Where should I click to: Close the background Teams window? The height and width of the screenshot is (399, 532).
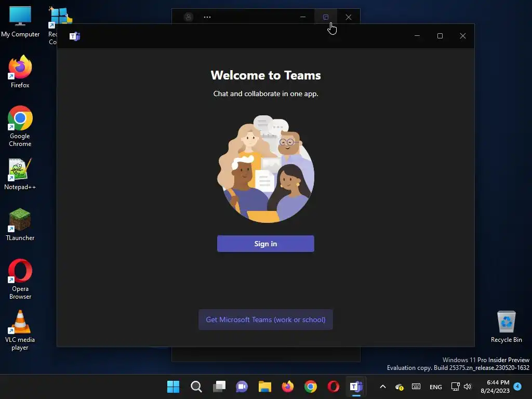coord(349,17)
